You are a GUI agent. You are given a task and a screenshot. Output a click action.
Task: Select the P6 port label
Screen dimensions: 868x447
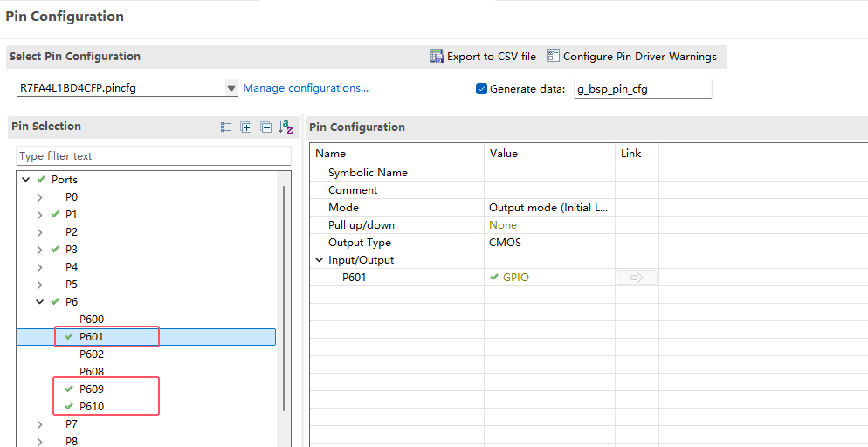pos(72,301)
